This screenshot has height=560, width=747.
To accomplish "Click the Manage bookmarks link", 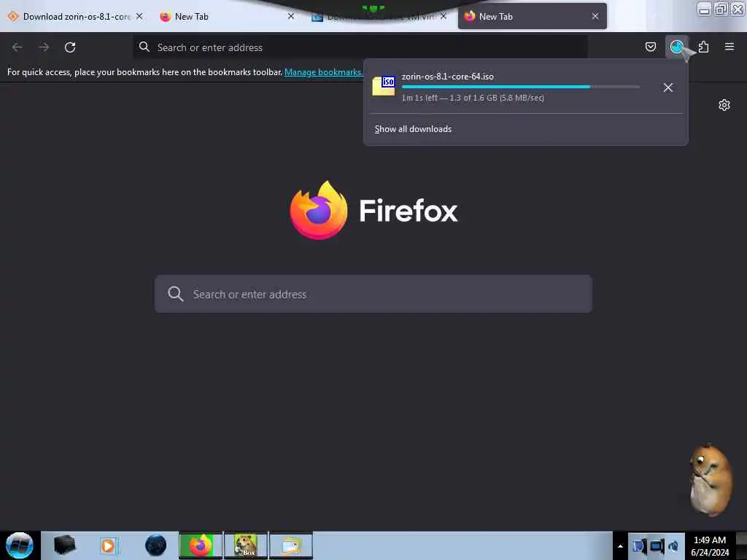I will [323, 72].
